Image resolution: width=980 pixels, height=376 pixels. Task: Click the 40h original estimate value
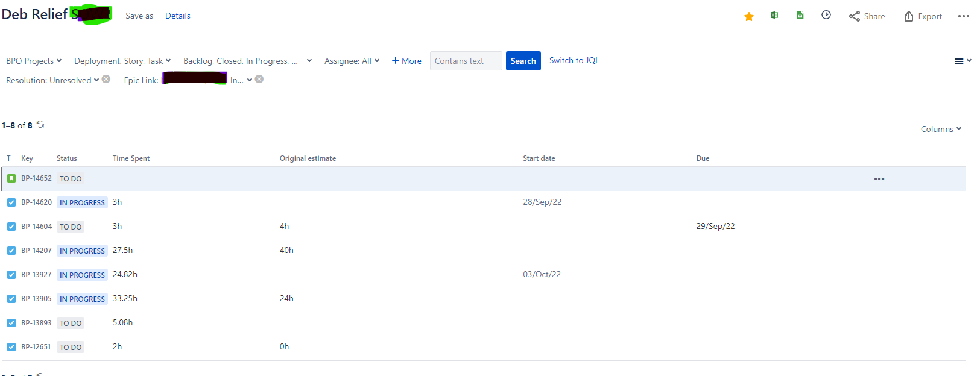tap(286, 251)
